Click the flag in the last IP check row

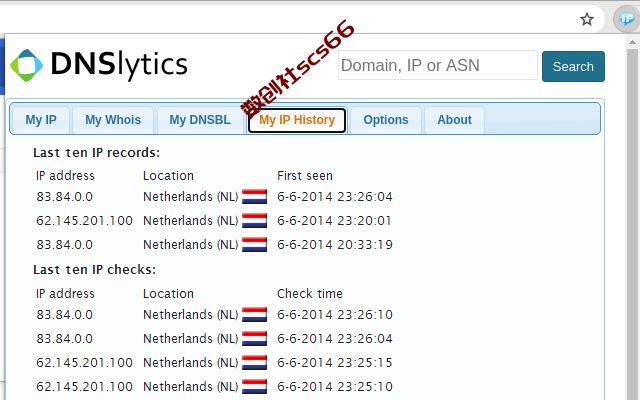pyautogui.click(x=254, y=387)
